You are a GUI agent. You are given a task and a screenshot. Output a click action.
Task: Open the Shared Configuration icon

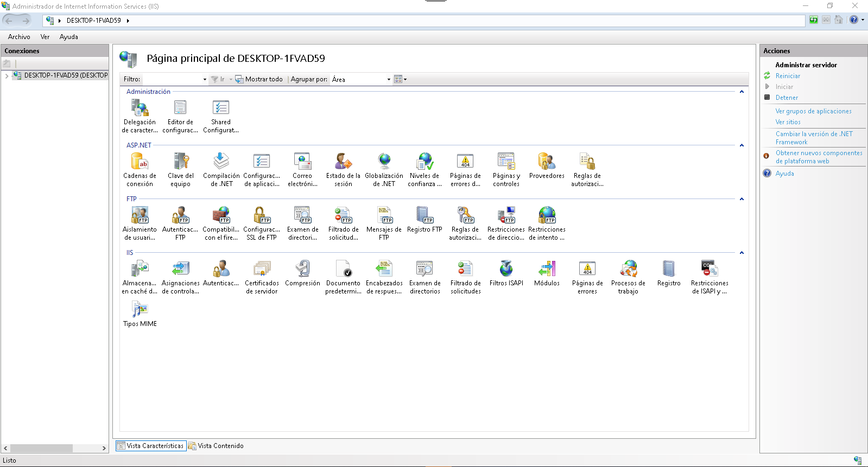click(221, 108)
